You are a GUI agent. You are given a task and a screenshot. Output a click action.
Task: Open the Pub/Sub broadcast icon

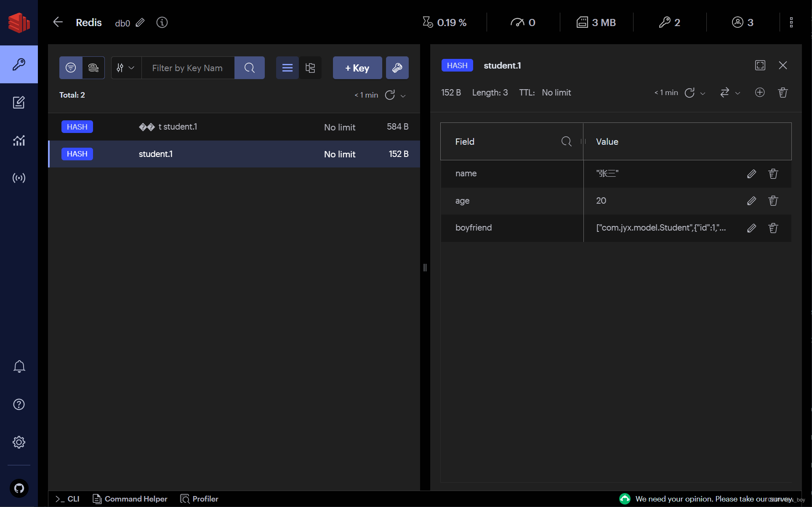[x=19, y=178]
